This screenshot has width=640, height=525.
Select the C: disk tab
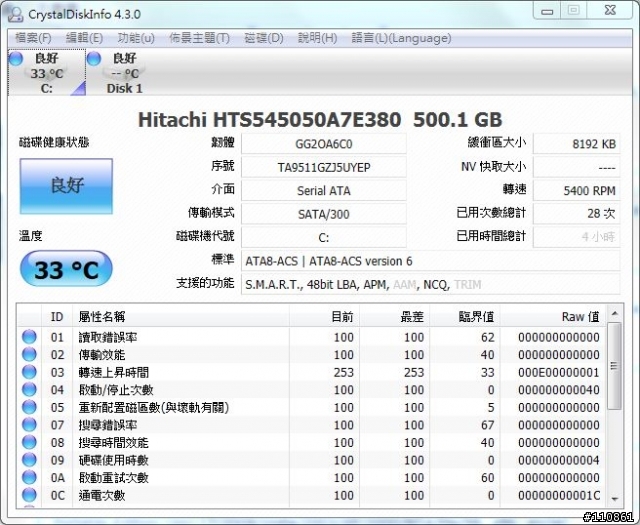(x=47, y=73)
